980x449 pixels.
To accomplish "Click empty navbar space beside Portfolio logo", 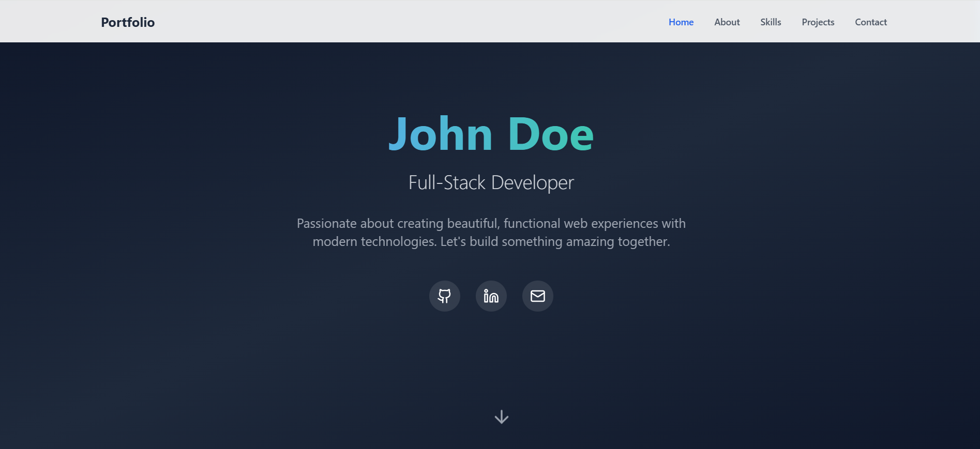I will pos(362,22).
